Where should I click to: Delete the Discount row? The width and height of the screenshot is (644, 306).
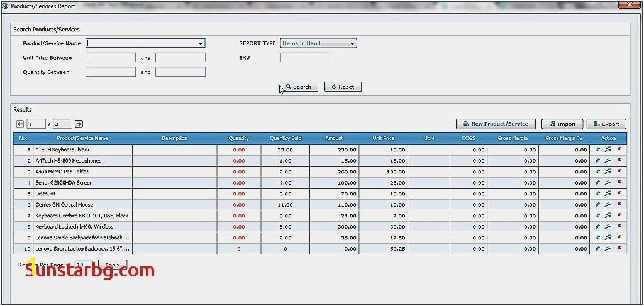[x=619, y=193]
